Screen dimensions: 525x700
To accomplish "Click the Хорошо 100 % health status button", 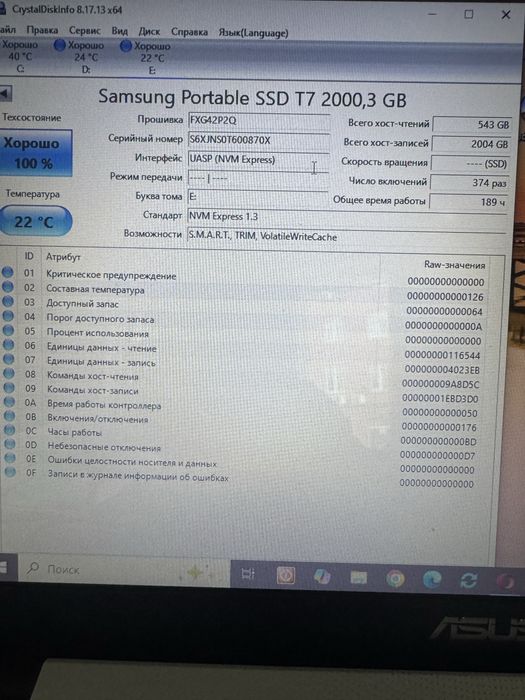I will 36,153.
